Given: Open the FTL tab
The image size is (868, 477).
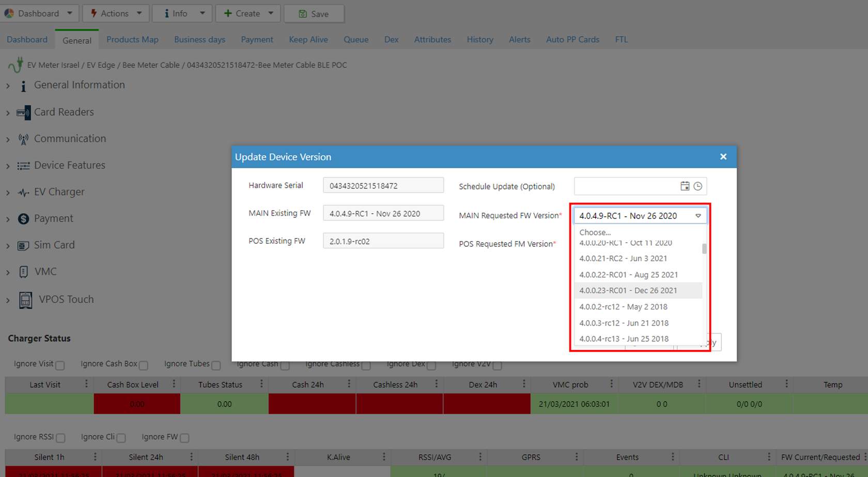Looking at the screenshot, I should (622, 39).
